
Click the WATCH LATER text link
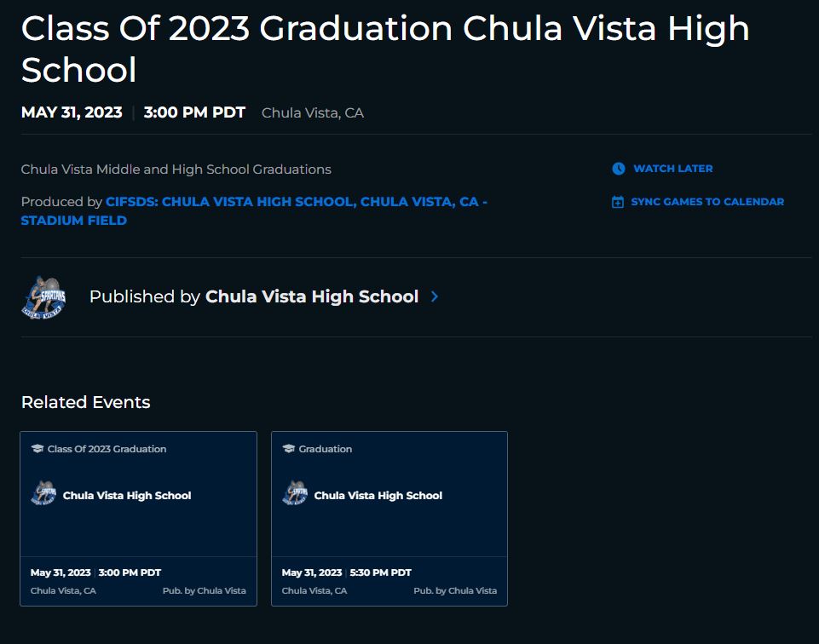[x=672, y=169]
